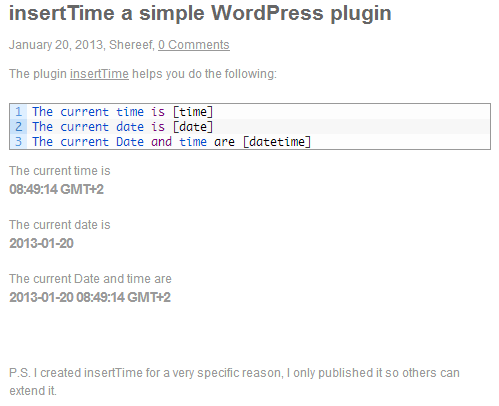Click 'The current Date and time are' text
The width and height of the screenshot is (499, 406).
click(90, 279)
